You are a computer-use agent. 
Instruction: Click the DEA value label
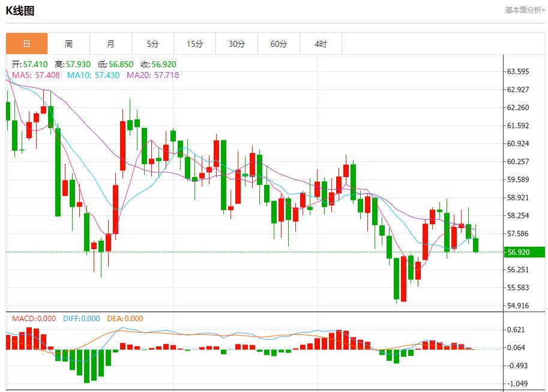[125, 319]
